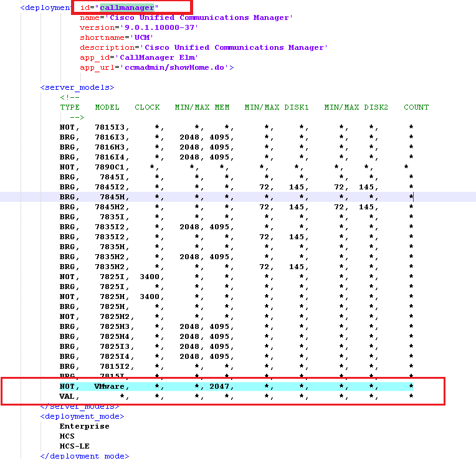This screenshot has height=461, width=476.
Task: Click the VAL type entry
Action: (x=67, y=397)
